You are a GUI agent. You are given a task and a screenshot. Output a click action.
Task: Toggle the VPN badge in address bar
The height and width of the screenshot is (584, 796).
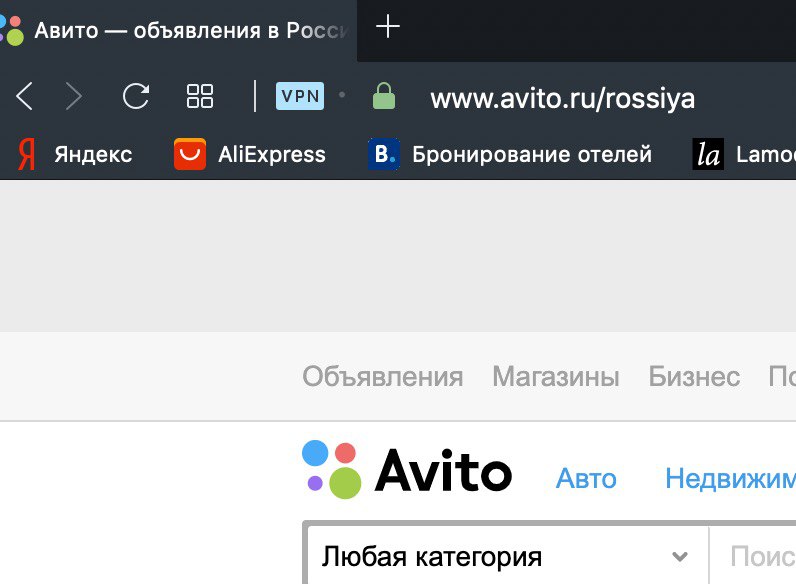tap(300, 96)
